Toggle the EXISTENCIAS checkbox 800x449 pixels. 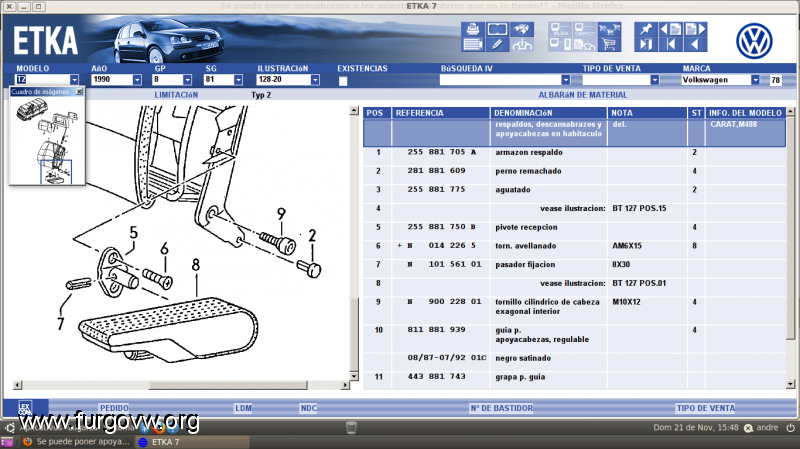click(343, 81)
